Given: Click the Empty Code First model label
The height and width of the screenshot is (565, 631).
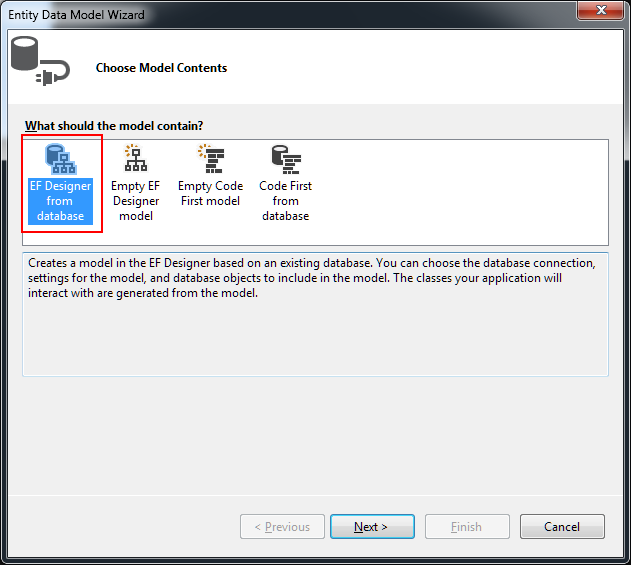Looking at the screenshot, I should (x=210, y=193).
